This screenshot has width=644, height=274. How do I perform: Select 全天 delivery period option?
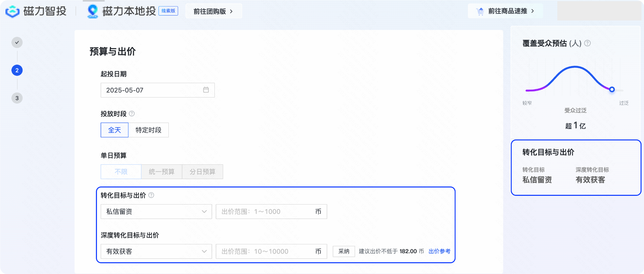[114, 130]
